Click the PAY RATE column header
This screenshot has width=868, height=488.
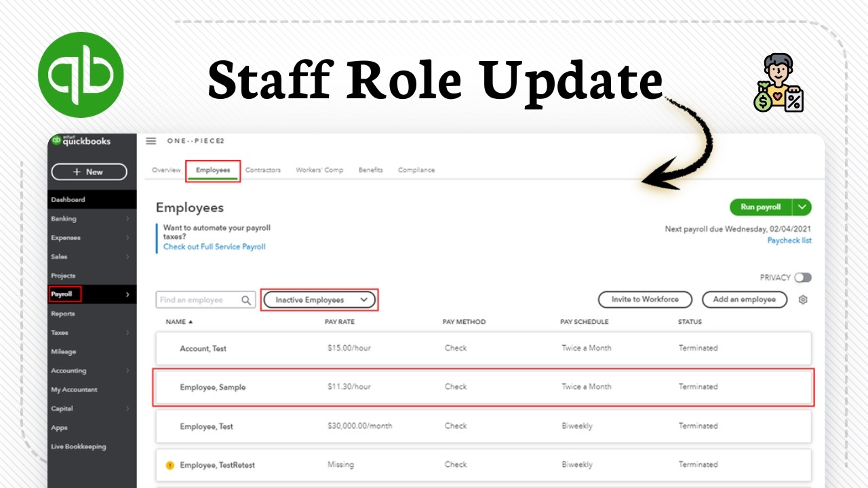click(x=340, y=322)
